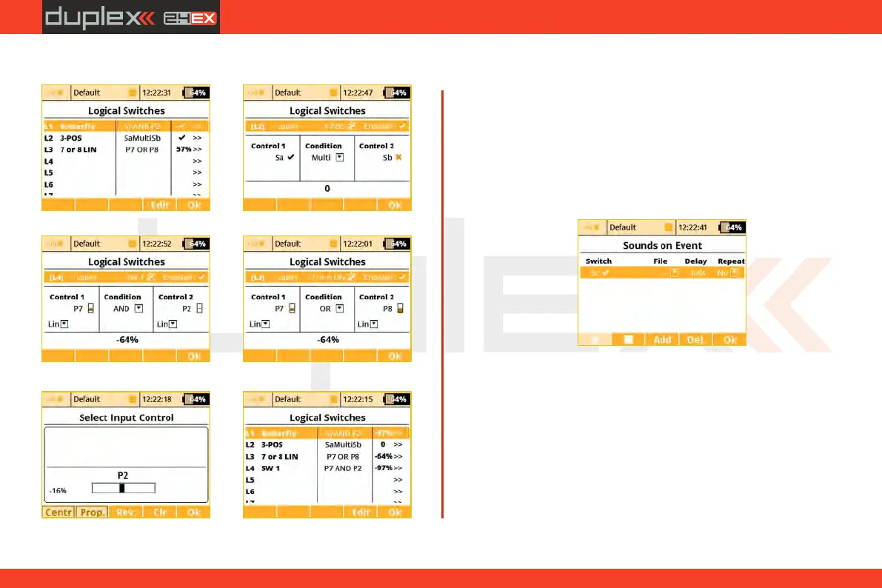Screen dimensions: 882x588
Task: Expand the >> arrow in the L4 row at 12:22:31
Action: [198, 161]
